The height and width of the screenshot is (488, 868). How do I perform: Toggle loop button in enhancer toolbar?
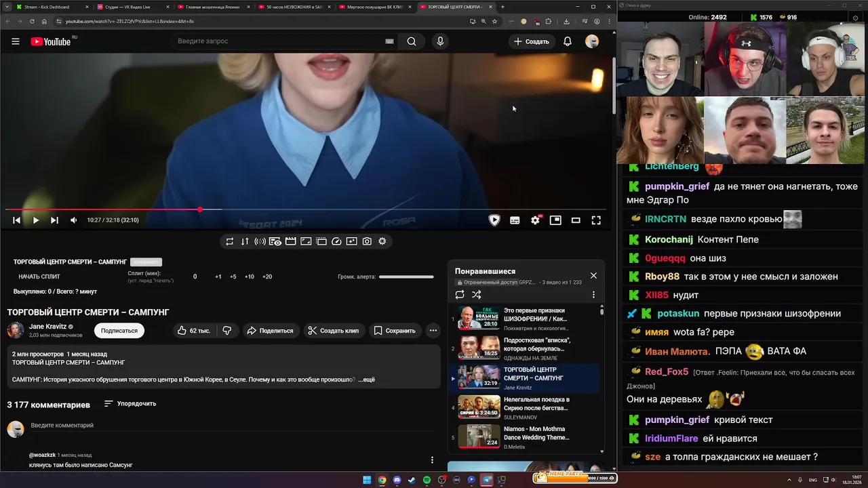coord(230,241)
